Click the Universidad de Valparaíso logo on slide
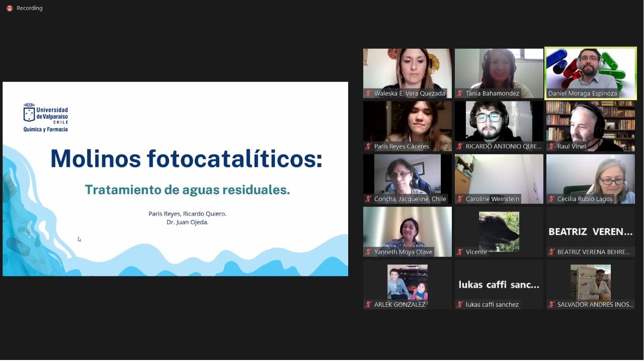The image size is (644, 362). point(46,118)
